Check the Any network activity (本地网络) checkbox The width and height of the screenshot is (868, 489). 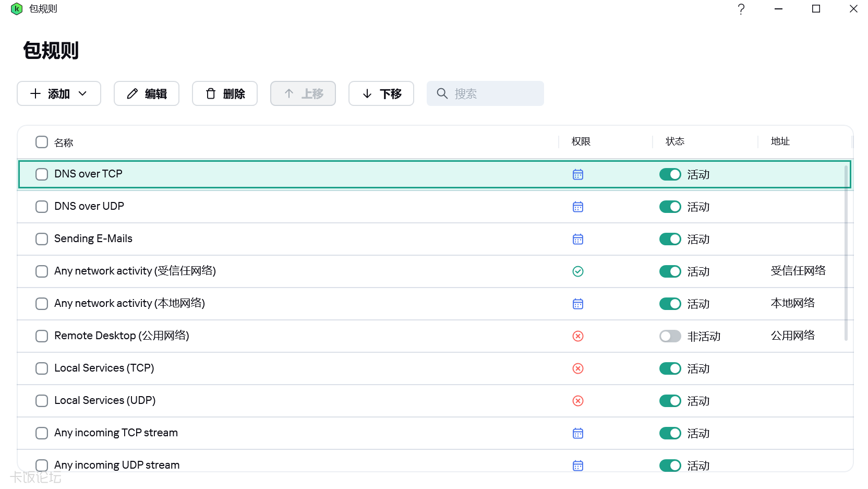coord(42,304)
